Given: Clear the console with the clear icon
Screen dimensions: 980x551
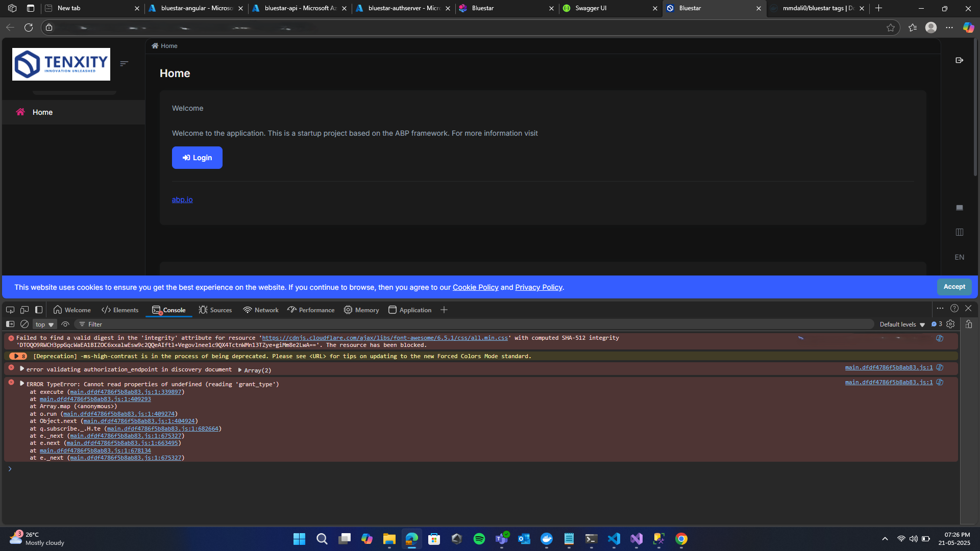Looking at the screenshot, I should click(x=24, y=324).
